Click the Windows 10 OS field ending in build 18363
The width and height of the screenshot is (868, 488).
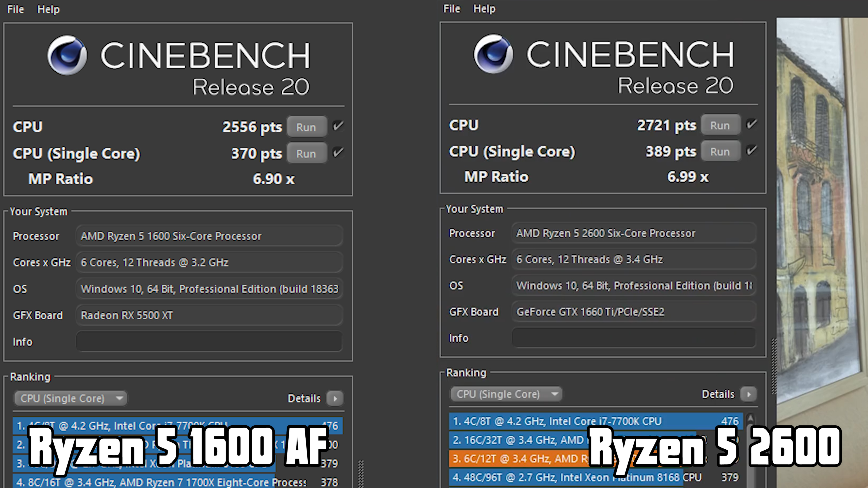(x=209, y=289)
